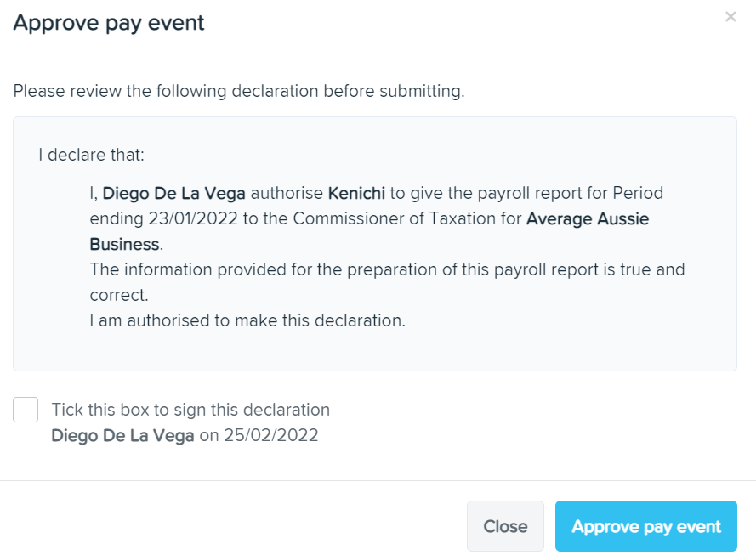Screen dimensions: 756x555
Task: Click the 'Please review the following declaration' text
Action: (x=238, y=91)
